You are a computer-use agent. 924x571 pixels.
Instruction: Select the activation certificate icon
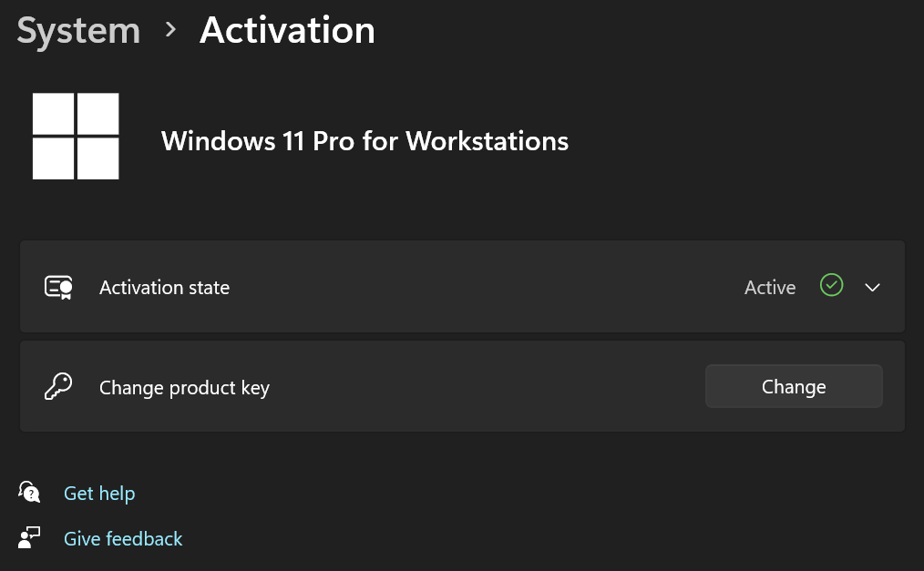58,287
